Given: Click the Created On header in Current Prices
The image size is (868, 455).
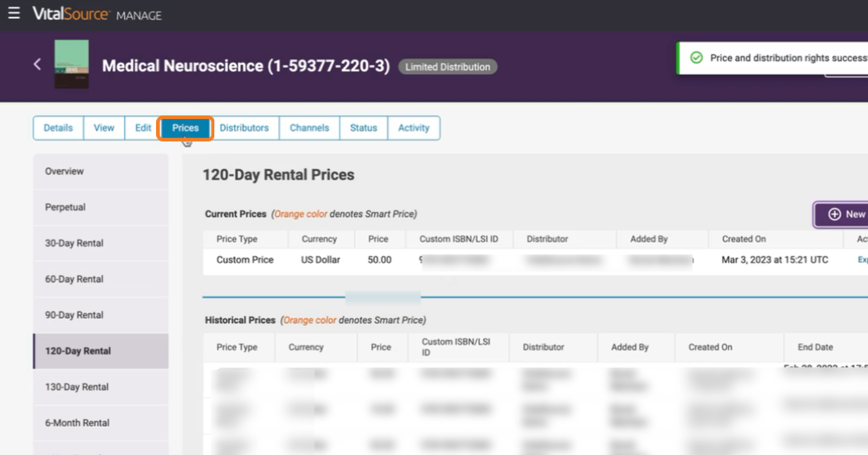Looking at the screenshot, I should [744, 239].
